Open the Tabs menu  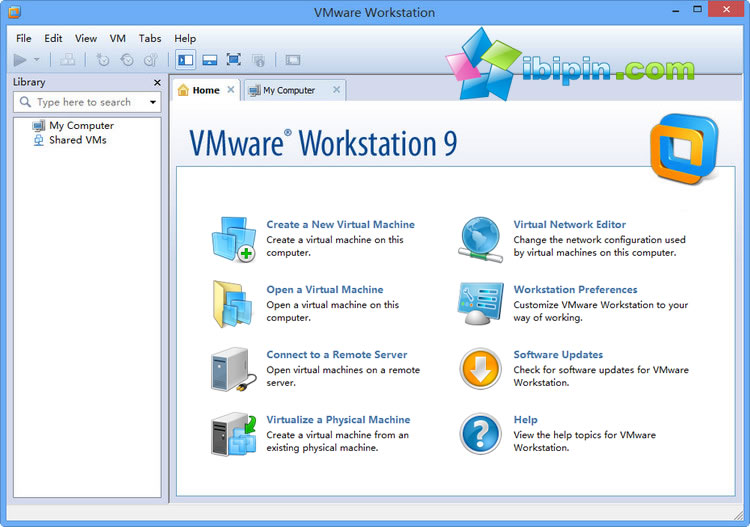coord(150,38)
